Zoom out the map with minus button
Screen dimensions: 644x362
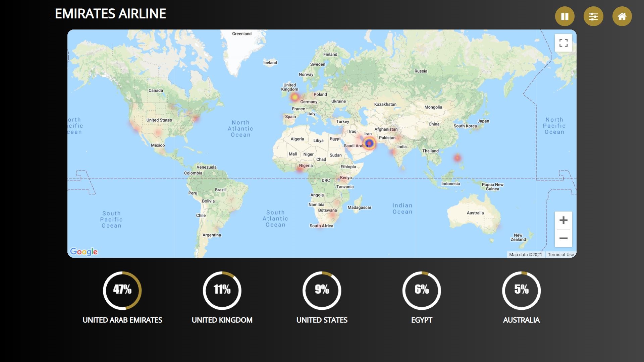point(563,238)
